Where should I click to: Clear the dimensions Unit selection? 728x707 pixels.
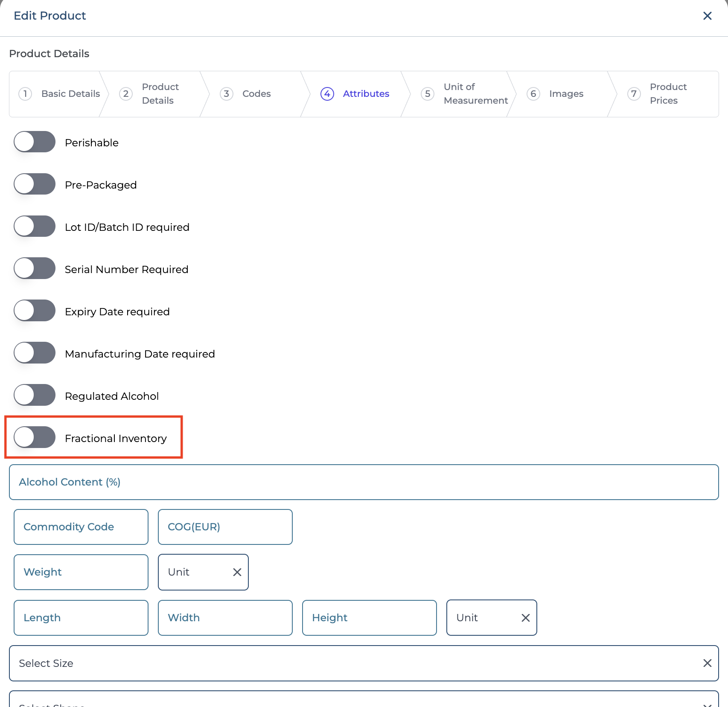pyautogui.click(x=526, y=618)
